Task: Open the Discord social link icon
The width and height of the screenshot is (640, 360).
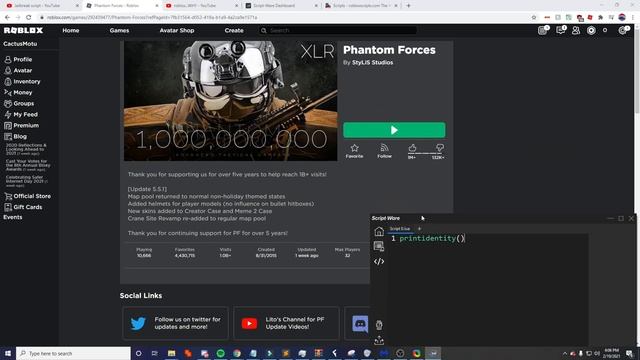Action: 360,324
